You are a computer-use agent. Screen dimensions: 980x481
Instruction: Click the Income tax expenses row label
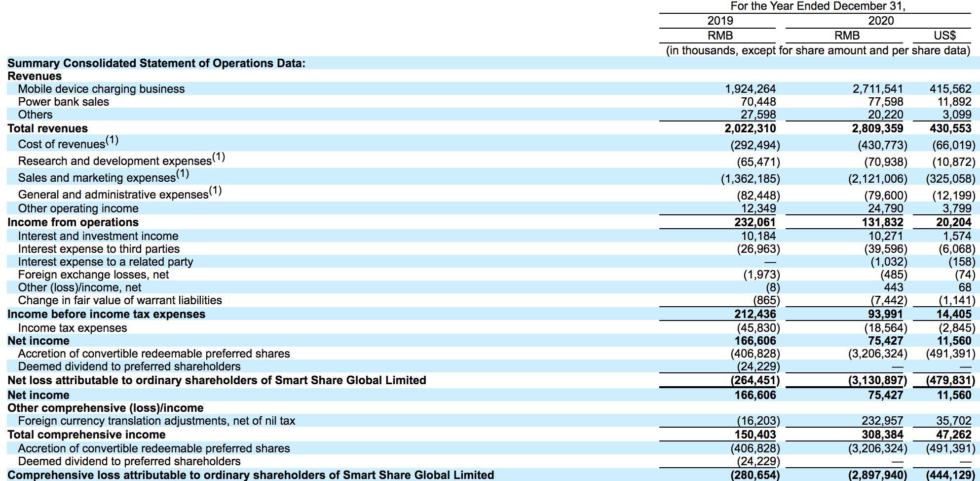(x=73, y=328)
